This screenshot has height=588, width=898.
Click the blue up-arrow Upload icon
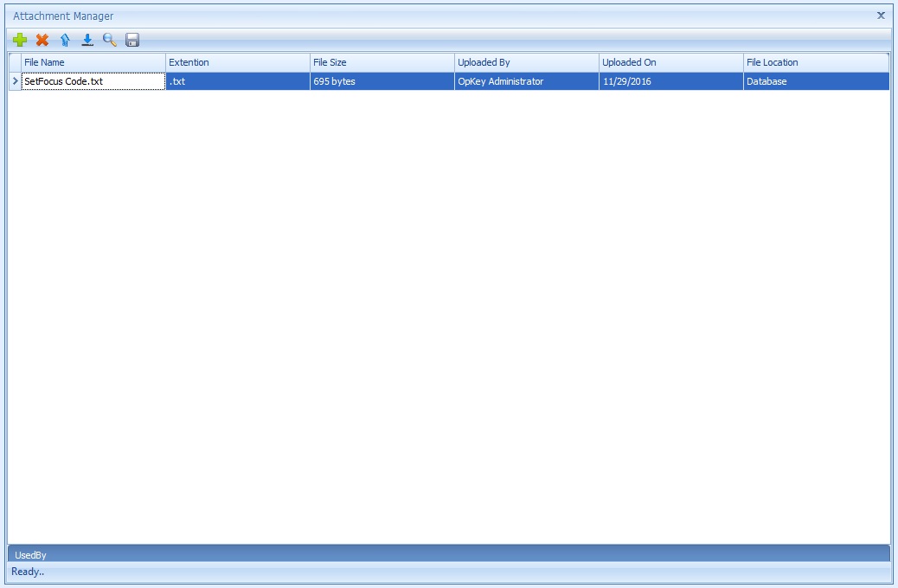coord(65,40)
